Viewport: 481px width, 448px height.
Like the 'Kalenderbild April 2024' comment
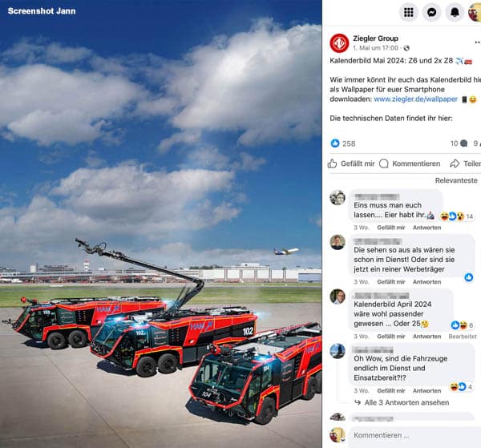tap(391, 337)
